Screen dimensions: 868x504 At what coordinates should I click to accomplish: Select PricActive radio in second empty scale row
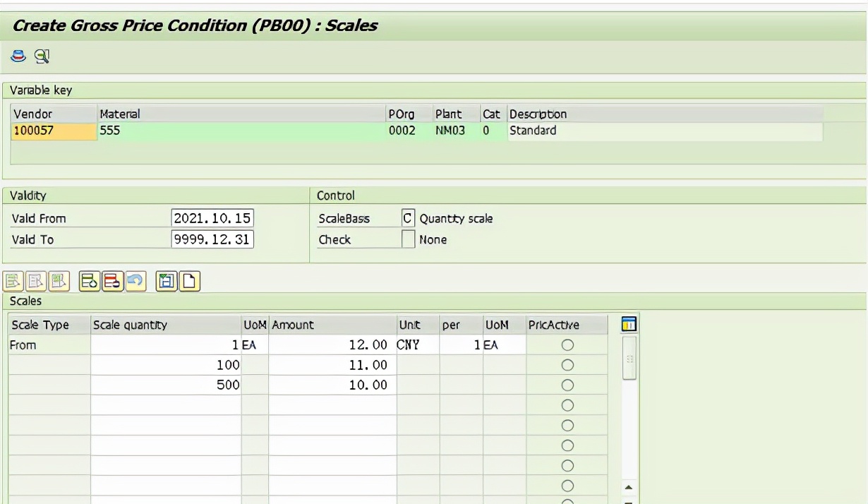coord(567,426)
